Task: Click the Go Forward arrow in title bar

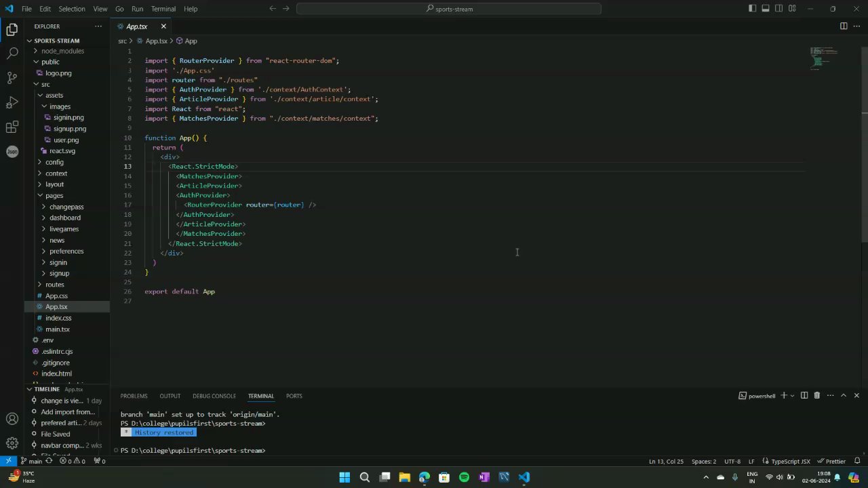Action: [286, 9]
